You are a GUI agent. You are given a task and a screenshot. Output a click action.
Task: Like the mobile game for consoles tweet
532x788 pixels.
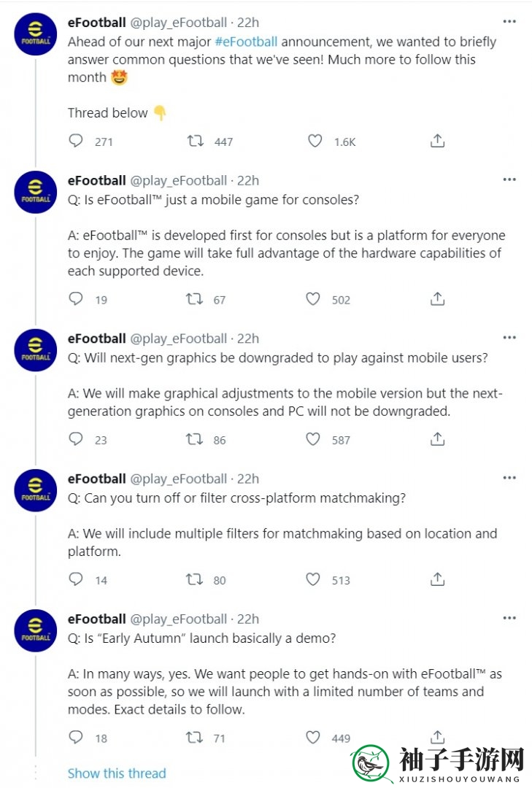313,299
